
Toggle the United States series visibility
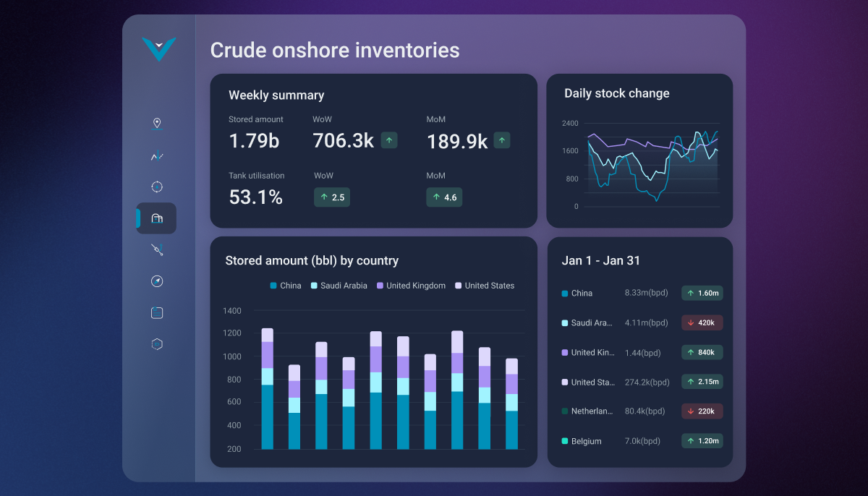coord(484,286)
